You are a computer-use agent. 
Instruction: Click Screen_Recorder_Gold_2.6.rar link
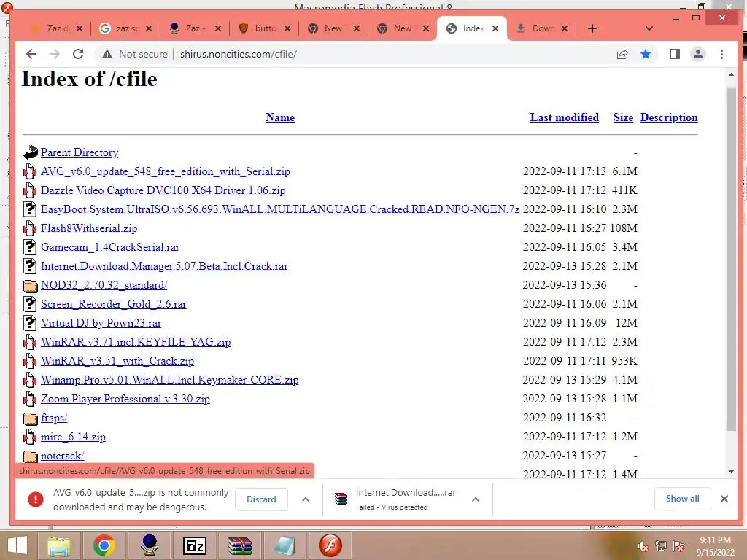pyautogui.click(x=113, y=304)
